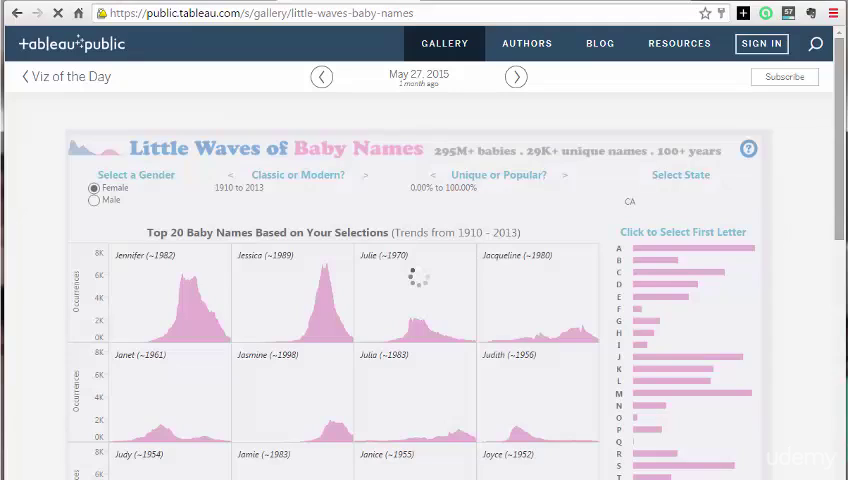Select first letter R bar
The image size is (848, 480).
pyautogui.click(x=655, y=454)
